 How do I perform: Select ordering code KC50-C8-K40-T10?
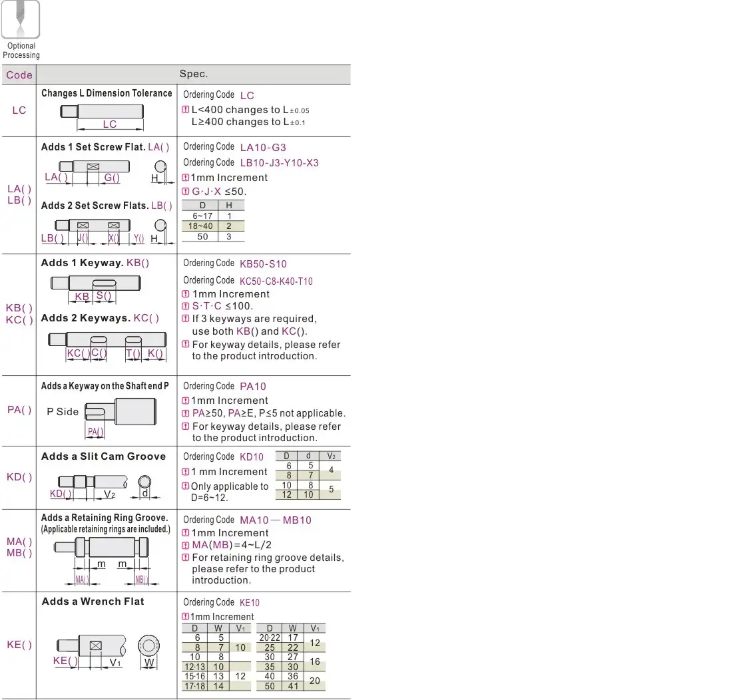click(x=276, y=281)
